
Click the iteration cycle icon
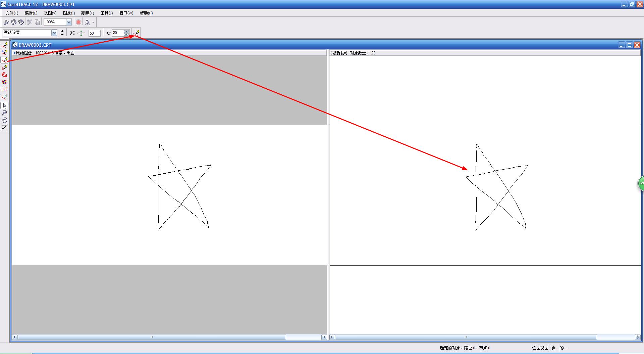tap(109, 33)
